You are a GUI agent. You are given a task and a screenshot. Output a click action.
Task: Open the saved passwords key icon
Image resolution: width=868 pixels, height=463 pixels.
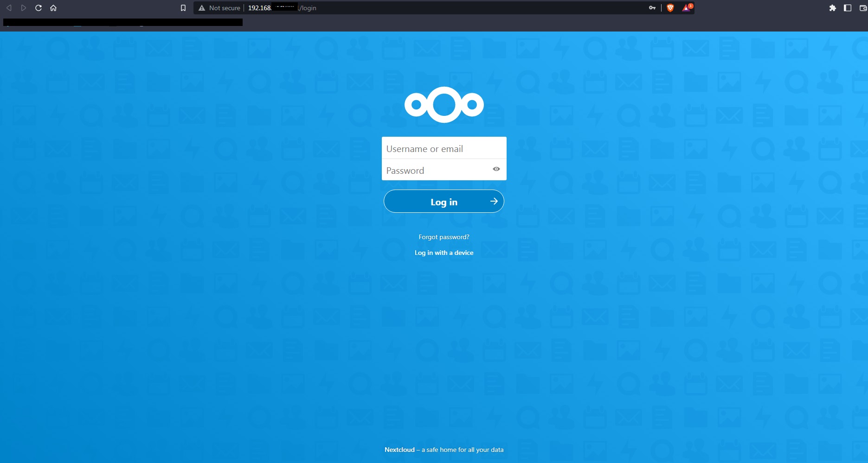point(652,8)
